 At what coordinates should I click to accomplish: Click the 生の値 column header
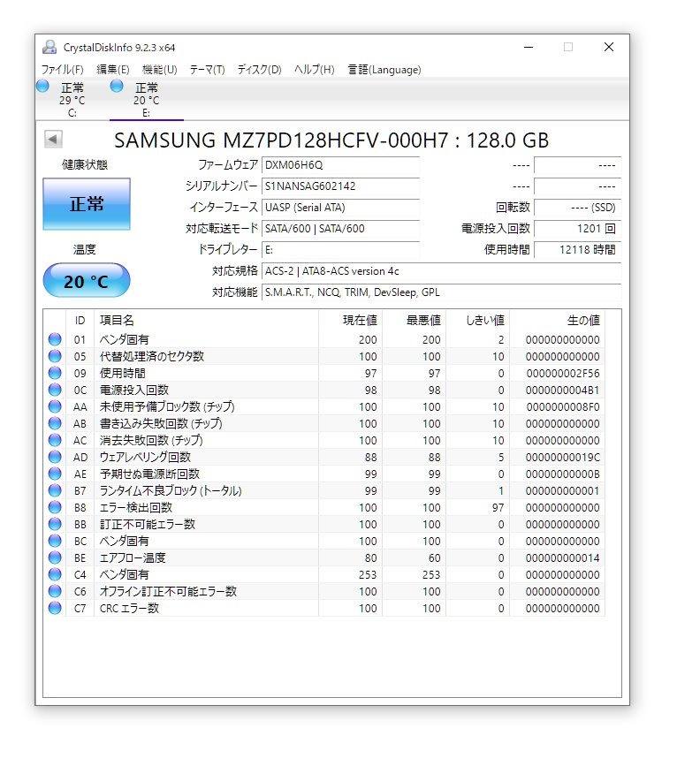coord(558,321)
